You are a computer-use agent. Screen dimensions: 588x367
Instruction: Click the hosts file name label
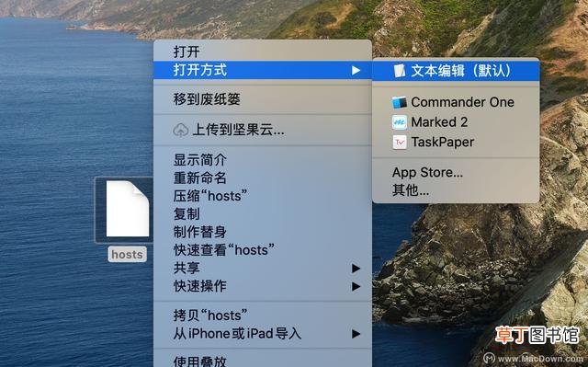127,255
